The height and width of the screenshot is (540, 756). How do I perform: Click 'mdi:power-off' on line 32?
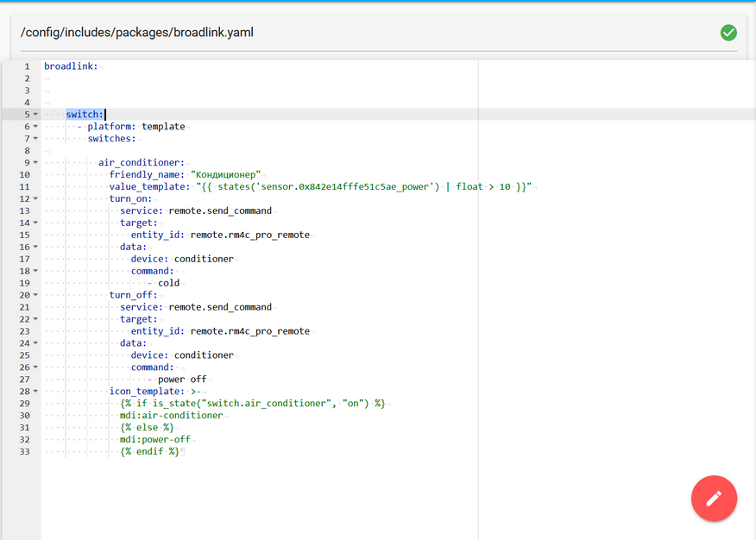coord(155,439)
